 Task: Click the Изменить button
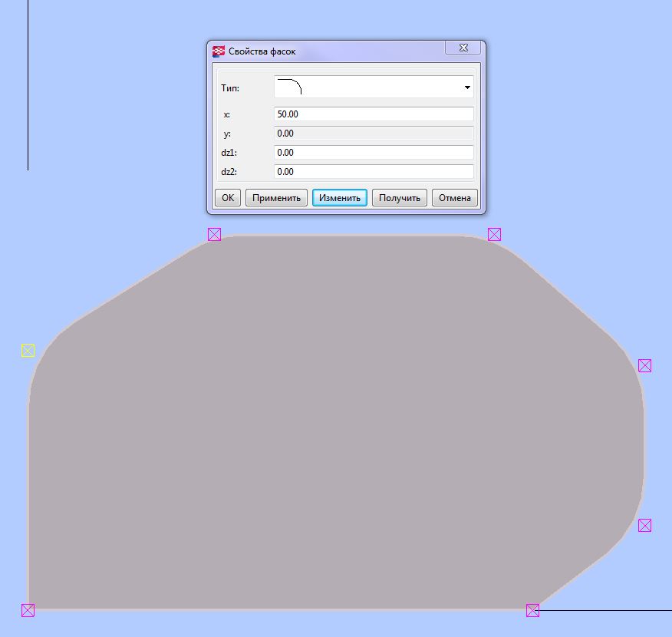339,197
